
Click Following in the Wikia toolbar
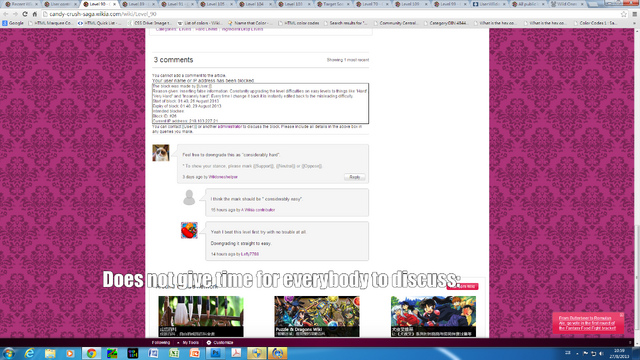click(x=161, y=342)
